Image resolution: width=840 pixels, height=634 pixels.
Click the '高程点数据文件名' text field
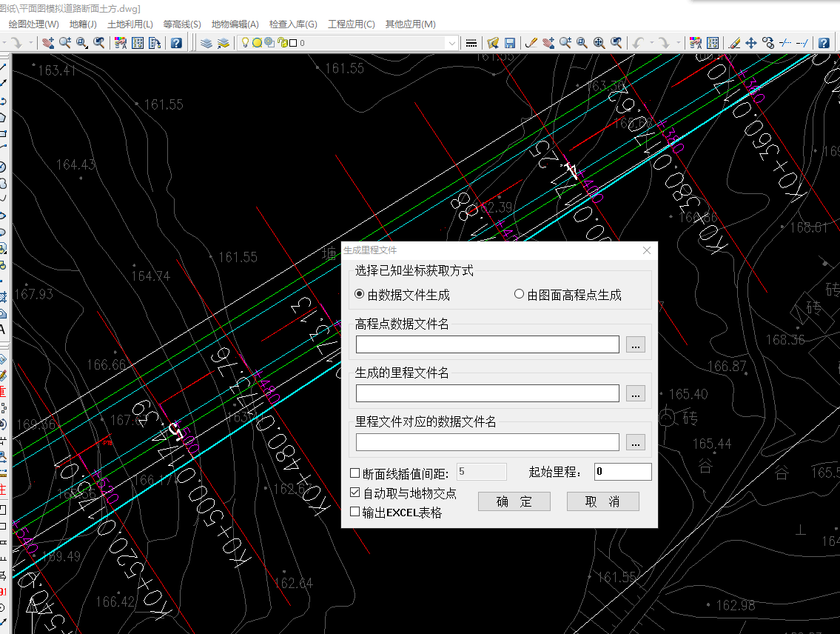coord(488,344)
